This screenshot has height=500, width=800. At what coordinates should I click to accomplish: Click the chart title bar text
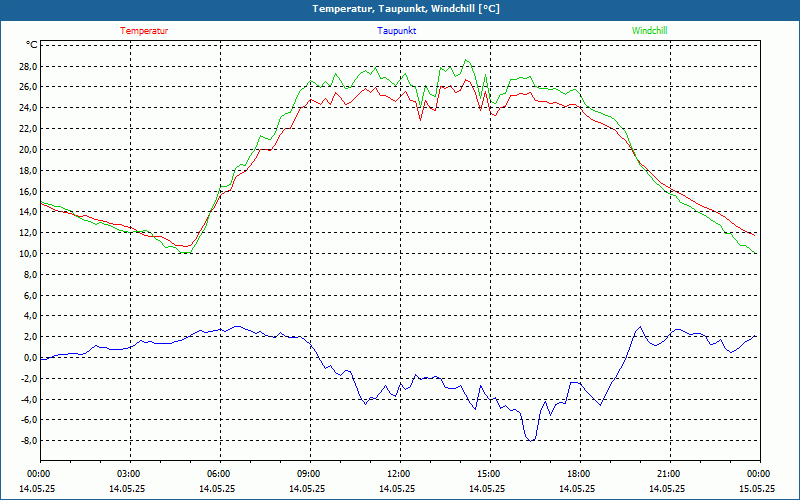400,9
